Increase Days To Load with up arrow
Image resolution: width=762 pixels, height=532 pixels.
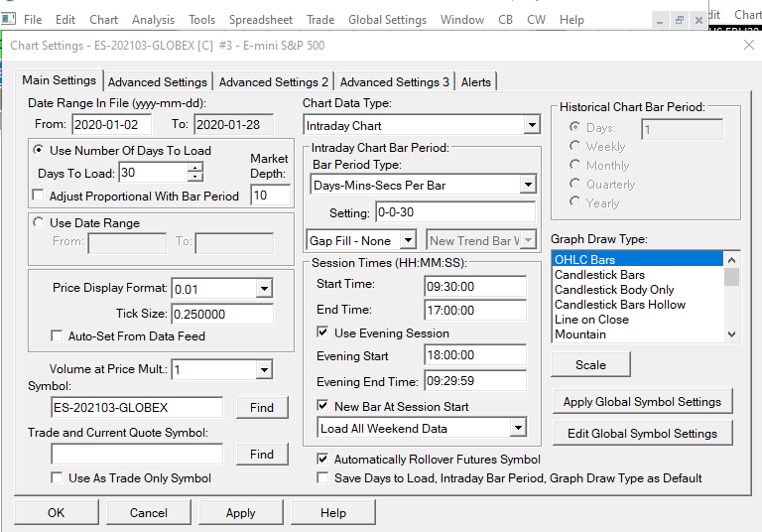[195, 168]
